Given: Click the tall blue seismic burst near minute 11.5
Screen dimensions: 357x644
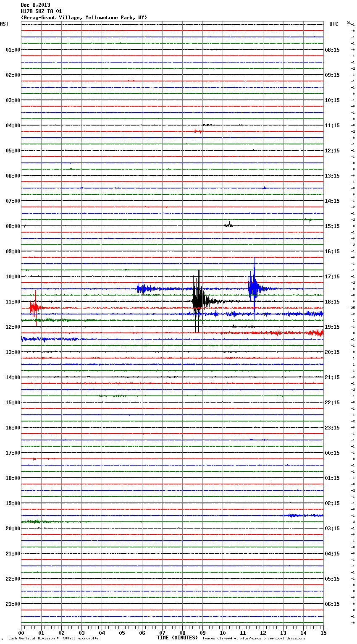Looking at the screenshot, I should tap(254, 288).
